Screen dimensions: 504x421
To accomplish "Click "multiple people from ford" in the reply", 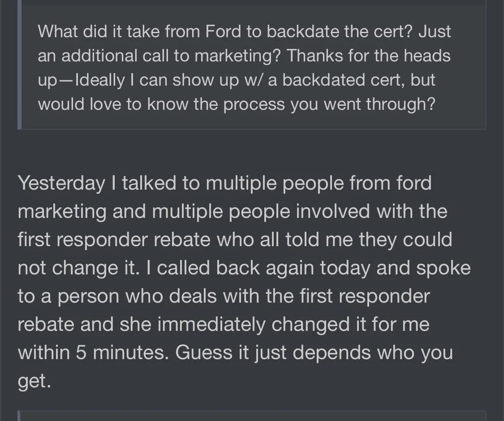I will (x=319, y=183).
